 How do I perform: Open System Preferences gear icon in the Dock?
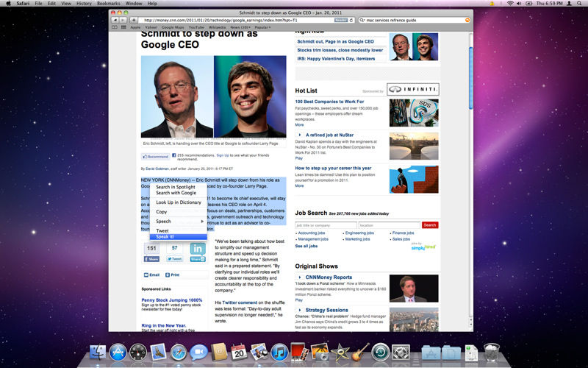pyautogui.click(x=401, y=353)
